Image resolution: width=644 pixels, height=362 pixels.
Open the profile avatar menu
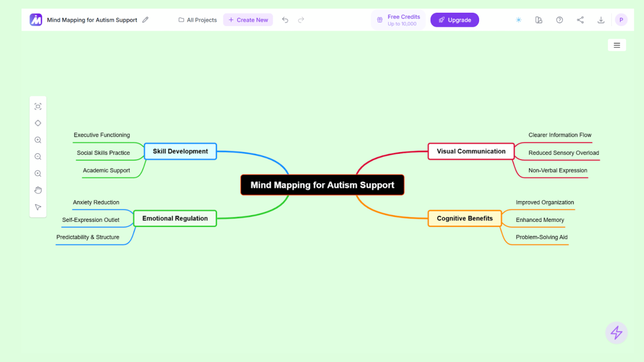pos(621,20)
